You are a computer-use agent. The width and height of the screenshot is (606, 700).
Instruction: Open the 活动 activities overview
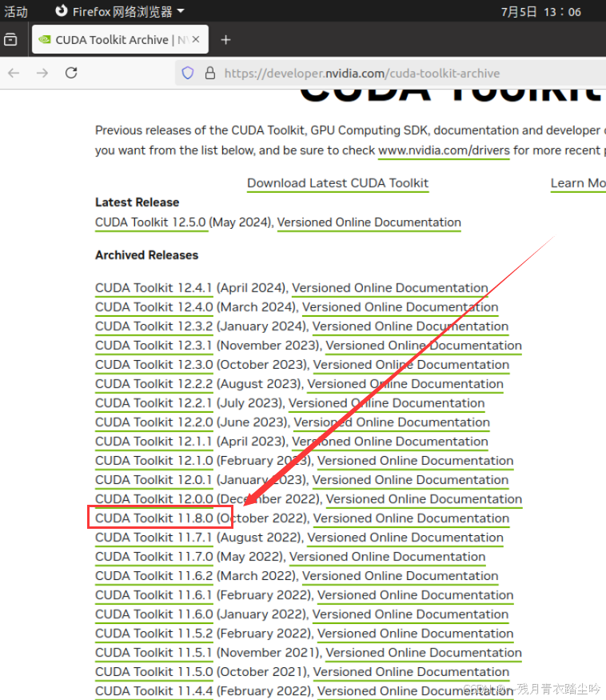tap(16, 12)
